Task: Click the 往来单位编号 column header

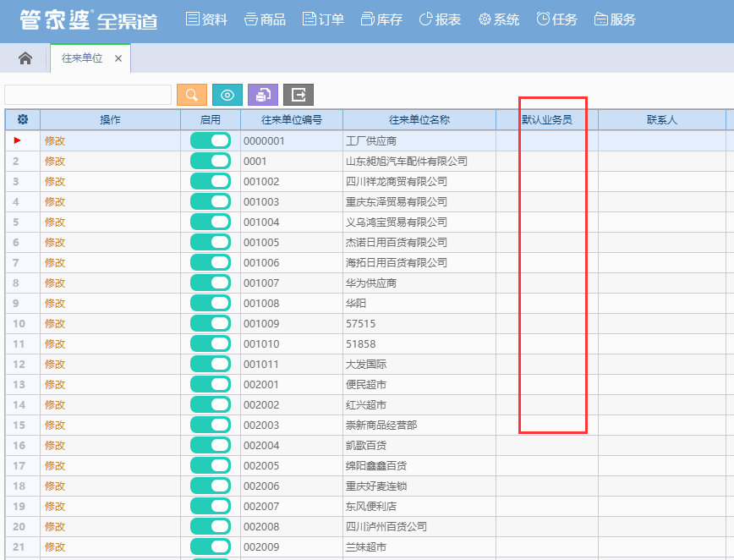Action: coord(292,120)
